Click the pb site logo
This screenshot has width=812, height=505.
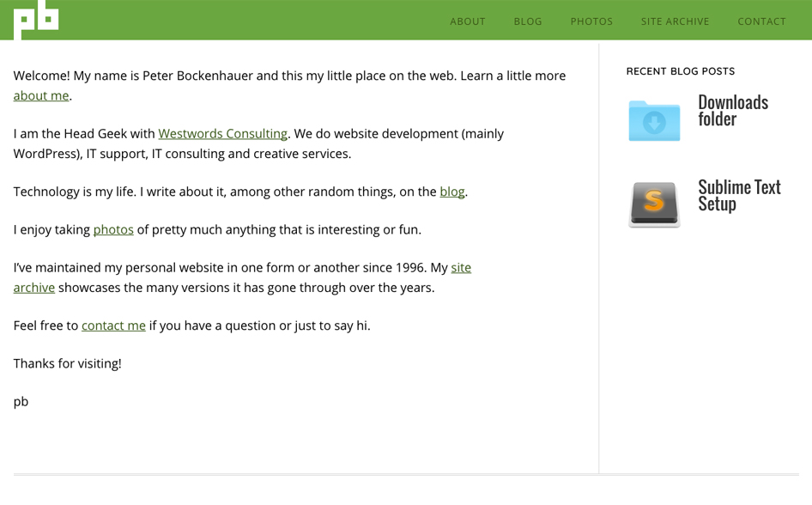coord(36,20)
